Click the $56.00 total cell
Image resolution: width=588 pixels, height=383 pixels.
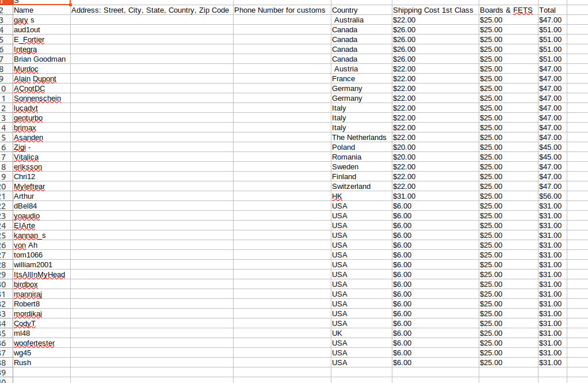pos(552,196)
